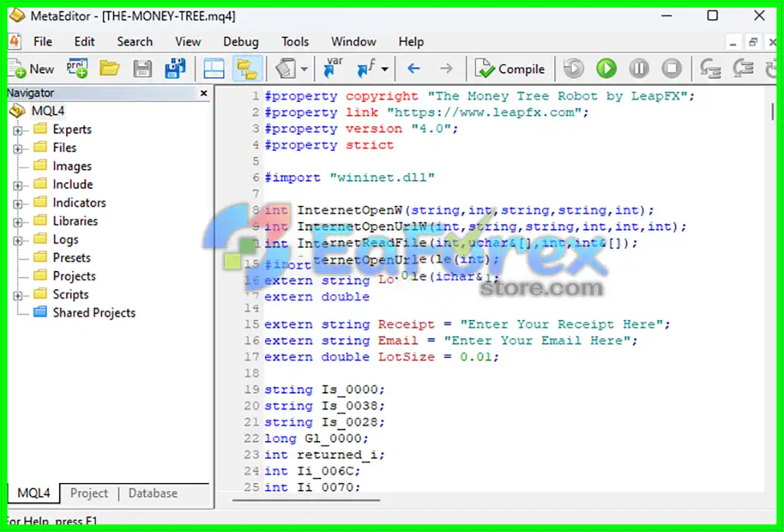The image size is (784, 532).
Task: Click the vertical scrollbar thumb in editor
Action: click(773, 111)
